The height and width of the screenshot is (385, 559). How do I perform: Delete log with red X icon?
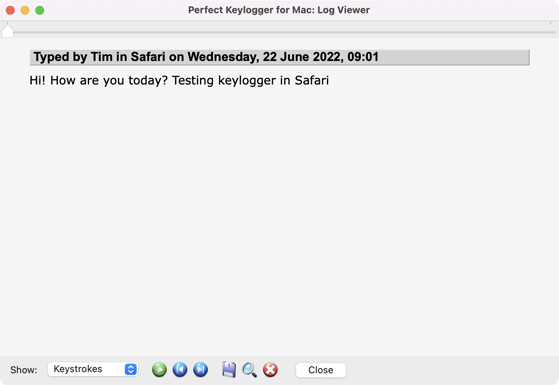pos(270,370)
